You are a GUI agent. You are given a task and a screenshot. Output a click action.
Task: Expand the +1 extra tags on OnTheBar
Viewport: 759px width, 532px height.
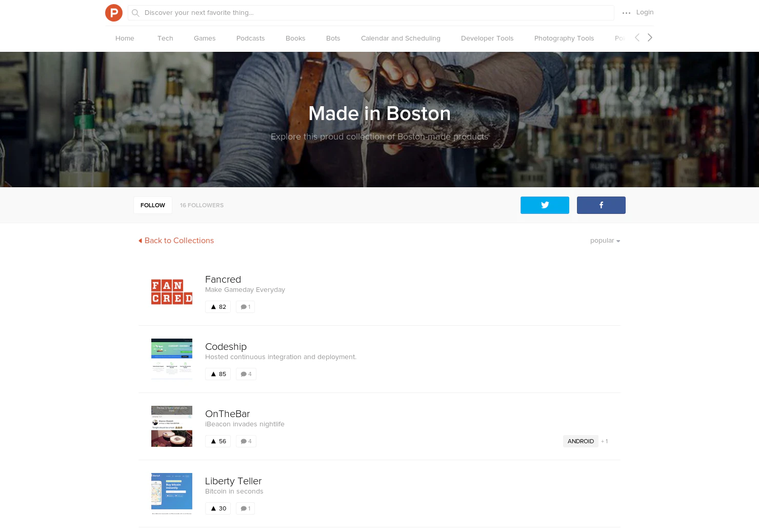pyautogui.click(x=605, y=441)
